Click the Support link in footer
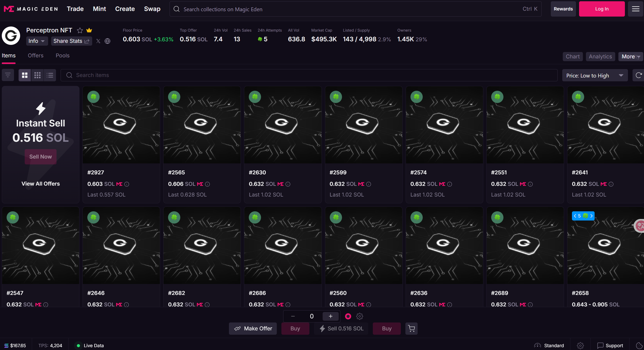644x350 pixels. point(610,345)
